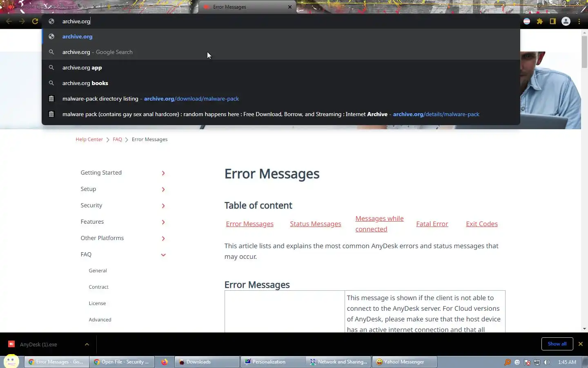The image size is (588, 368).
Task: Open the Contract FAQ sub-item
Action: pos(98,287)
